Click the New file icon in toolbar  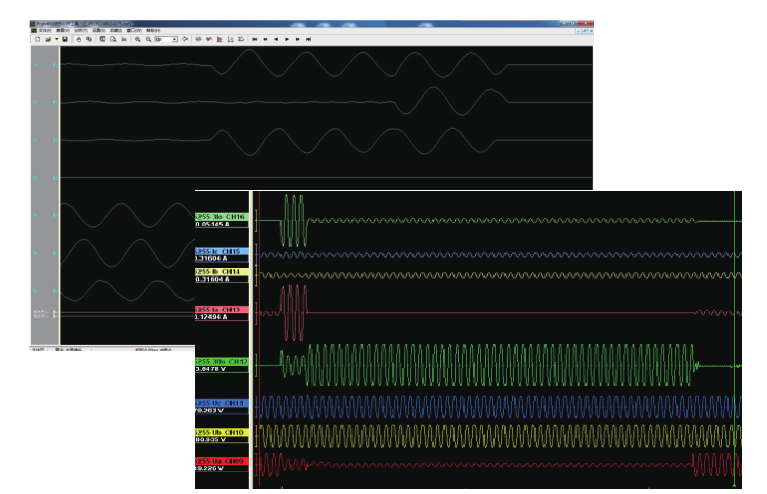(x=36, y=39)
